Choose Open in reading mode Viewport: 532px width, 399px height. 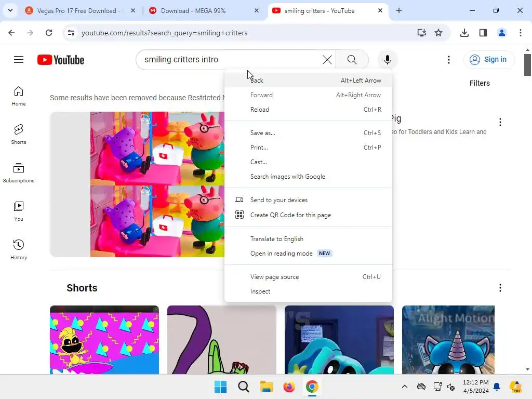click(x=308, y=254)
